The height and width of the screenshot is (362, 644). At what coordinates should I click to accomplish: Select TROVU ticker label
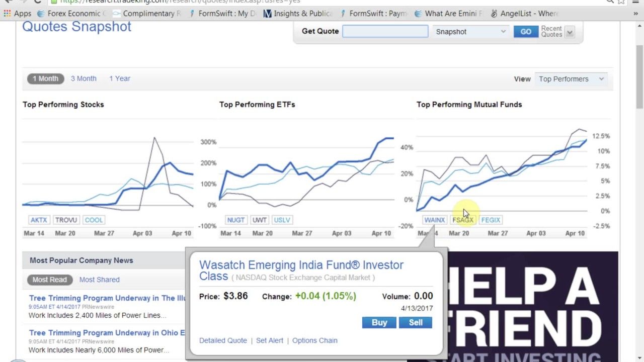coord(66,220)
